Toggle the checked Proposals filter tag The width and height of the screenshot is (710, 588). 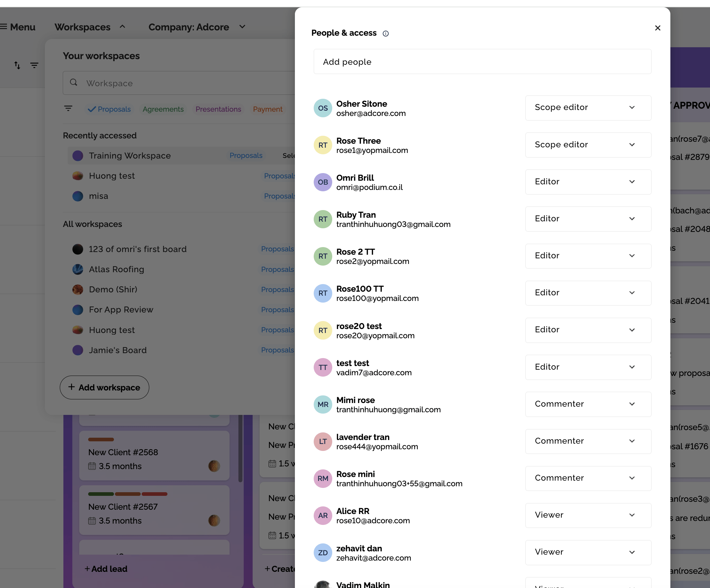(109, 109)
